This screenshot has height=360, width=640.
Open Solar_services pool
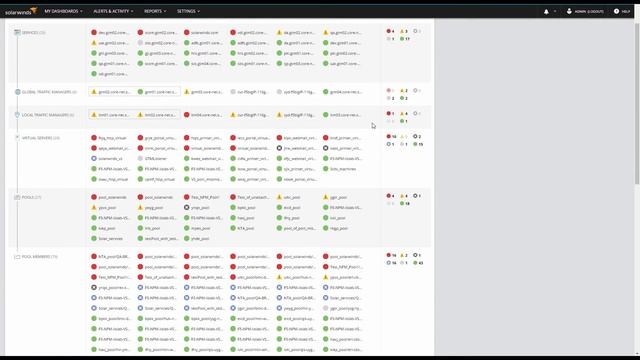pos(111,239)
